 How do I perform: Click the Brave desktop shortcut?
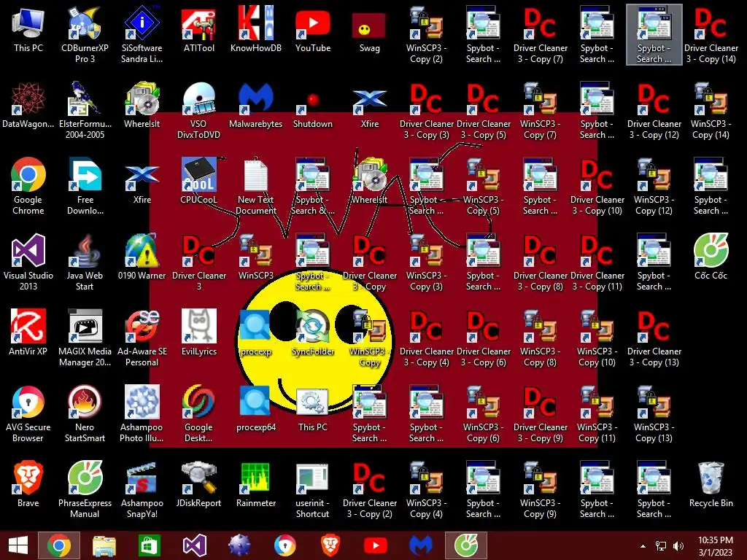[x=28, y=484]
